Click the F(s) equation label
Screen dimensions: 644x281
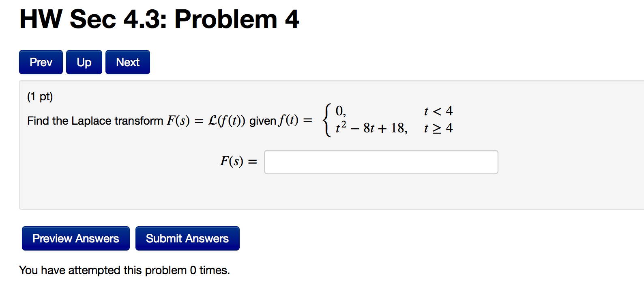tap(238, 161)
